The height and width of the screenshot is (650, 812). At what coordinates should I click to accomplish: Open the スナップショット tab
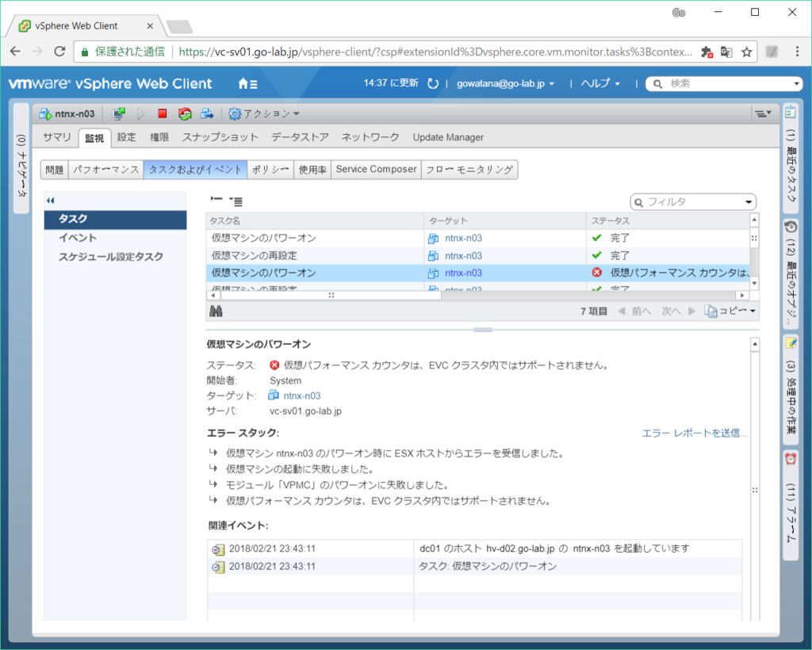pos(220,137)
